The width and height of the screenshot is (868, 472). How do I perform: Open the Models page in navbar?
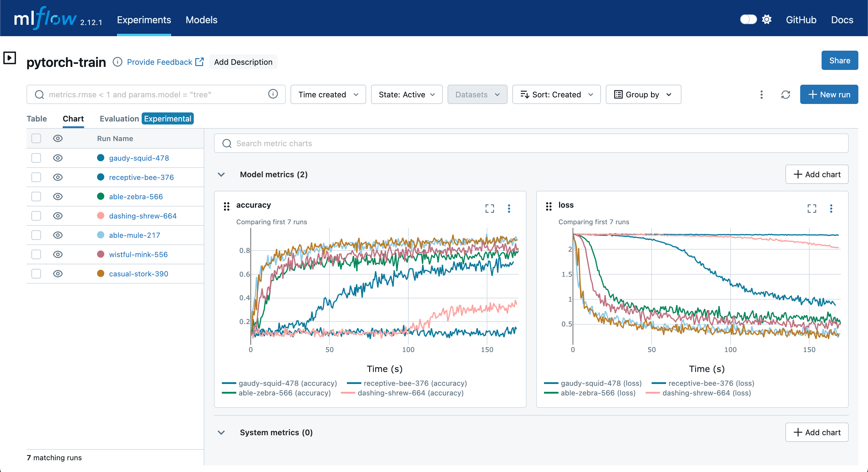[201, 20]
